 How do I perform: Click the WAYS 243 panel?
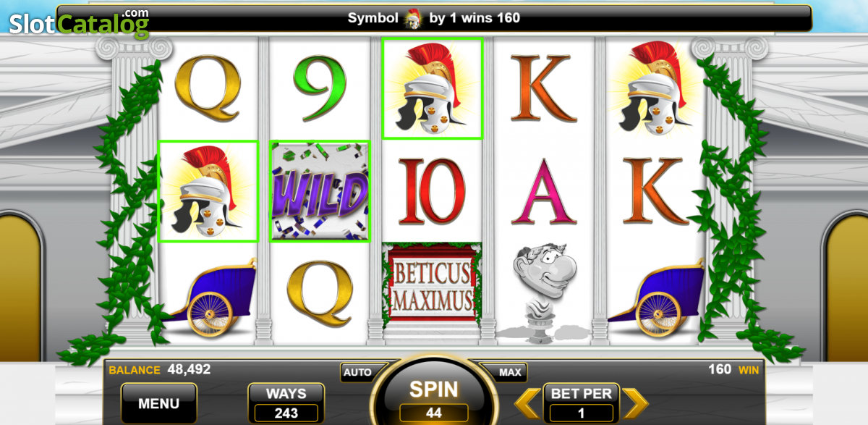coord(286,403)
